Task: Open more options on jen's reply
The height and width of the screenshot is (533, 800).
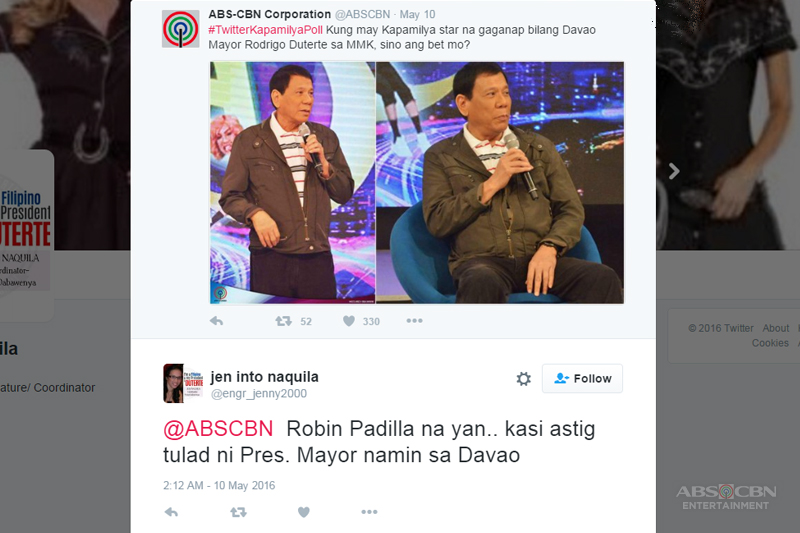Action: [369, 512]
